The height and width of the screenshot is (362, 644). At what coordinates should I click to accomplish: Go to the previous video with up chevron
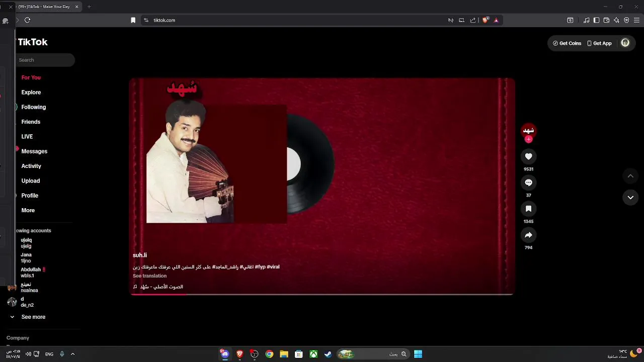pyautogui.click(x=630, y=176)
